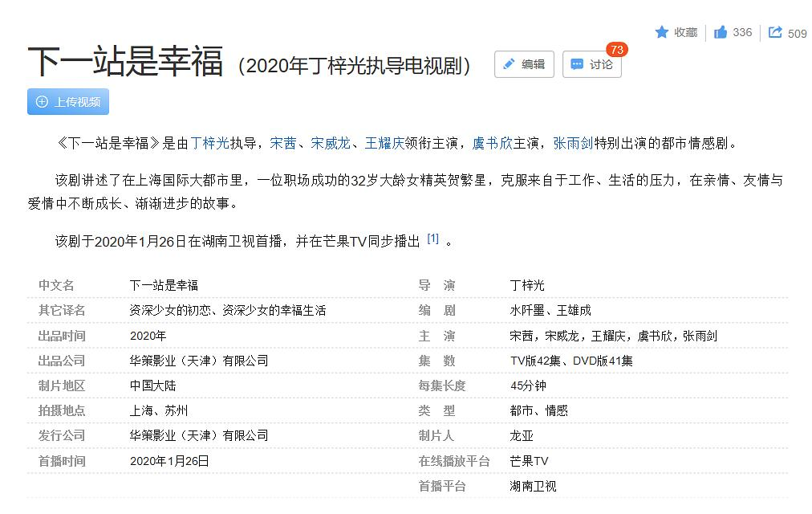Screen dimensions: 812x514
Task: Click the plus icon on upload video
Action: tap(42, 102)
